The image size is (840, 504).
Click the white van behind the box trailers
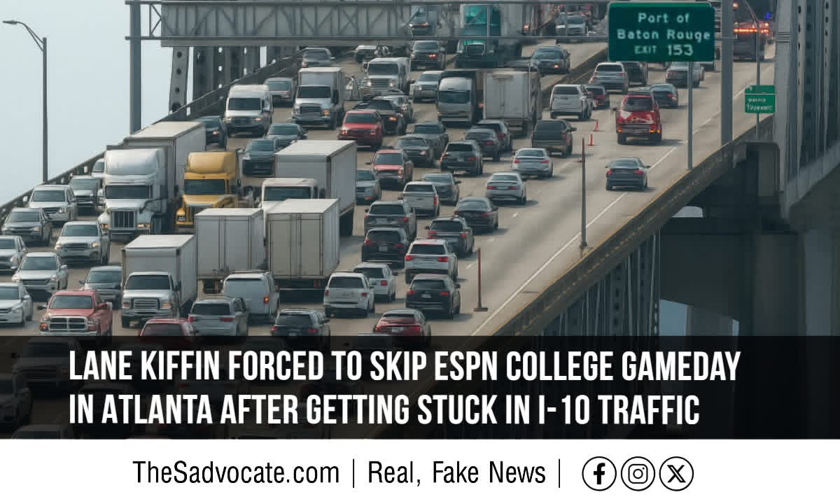(252, 295)
